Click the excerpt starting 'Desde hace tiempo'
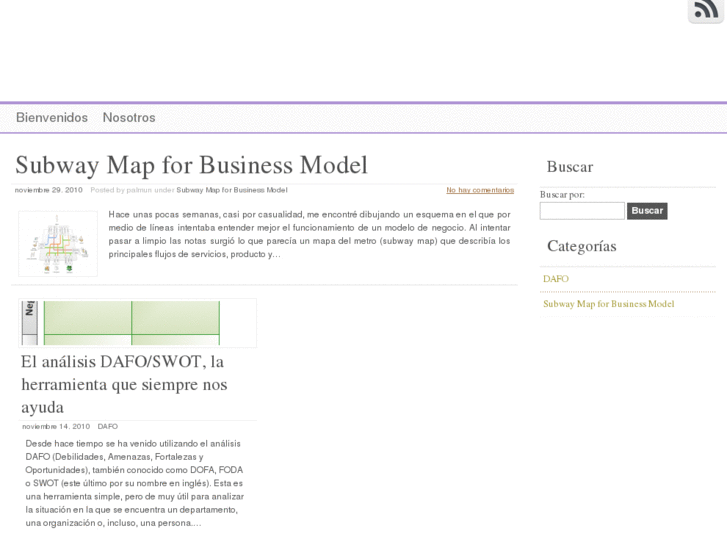The width and height of the screenshot is (727, 545). (134, 483)
